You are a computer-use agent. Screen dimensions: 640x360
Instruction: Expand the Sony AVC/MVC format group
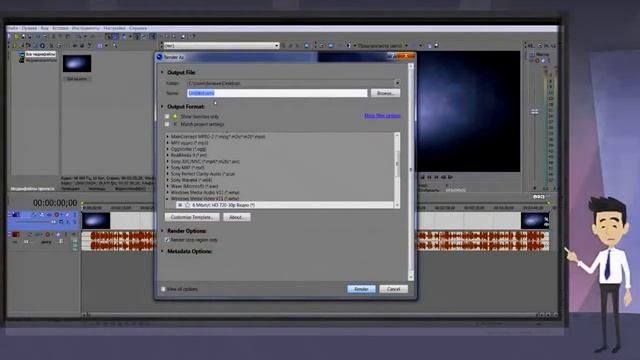coord(168,162)
